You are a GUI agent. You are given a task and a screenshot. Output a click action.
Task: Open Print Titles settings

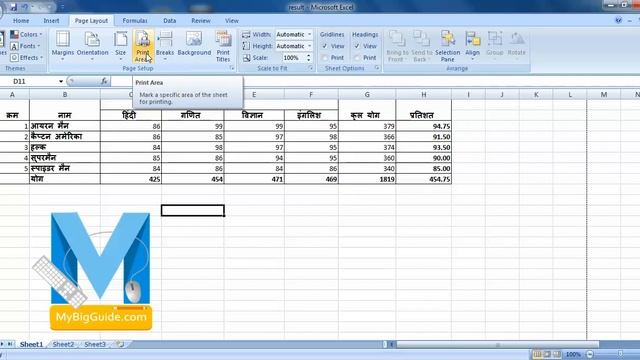tap(223, 46)
